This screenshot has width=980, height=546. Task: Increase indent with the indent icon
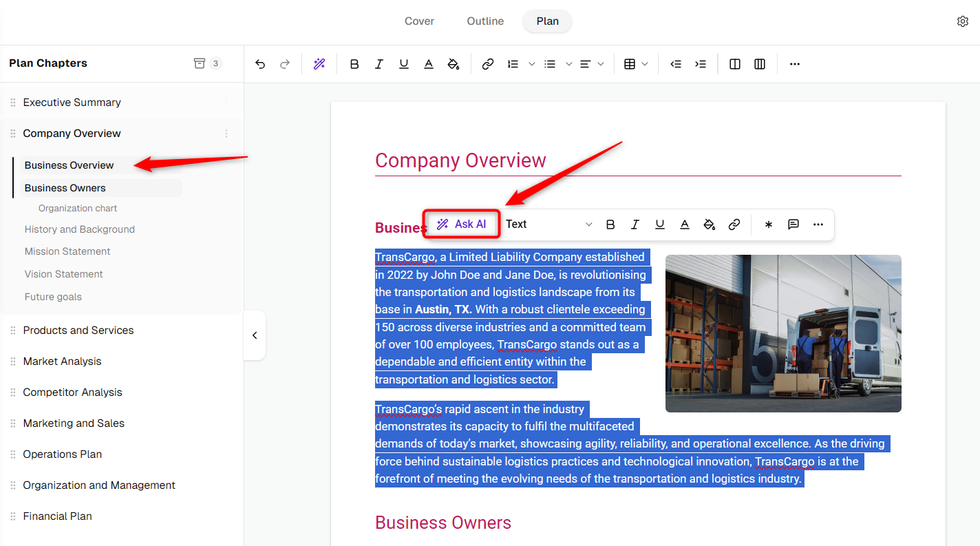(x=701, y=64)
